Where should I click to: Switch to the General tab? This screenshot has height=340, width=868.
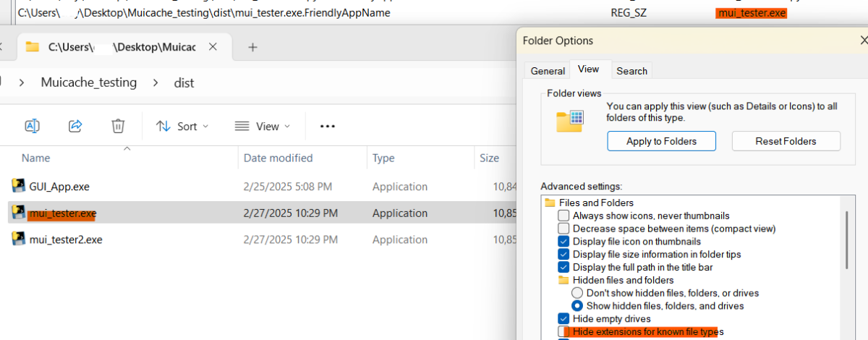click(x=548, y=70)
